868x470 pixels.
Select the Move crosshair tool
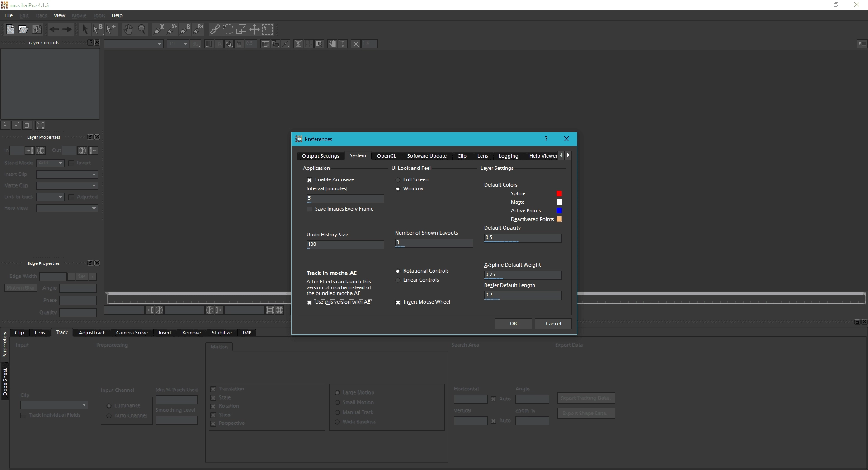click(x=255, y=29)
